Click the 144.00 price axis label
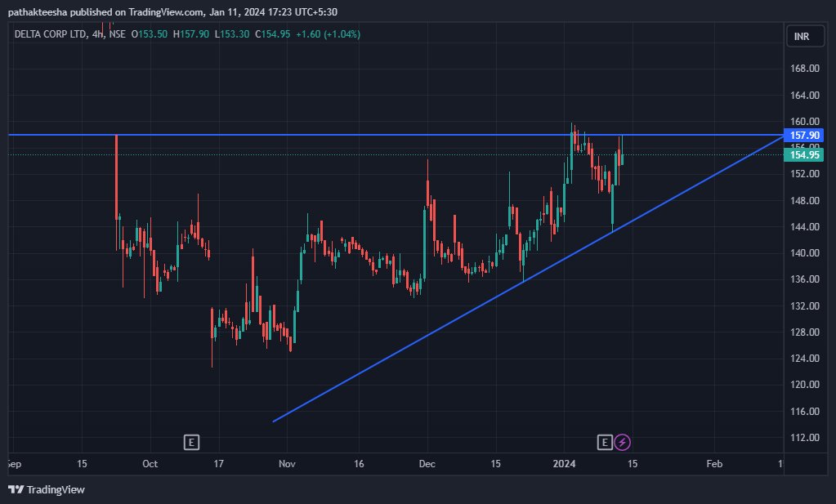The image size is (836, 504). point(805,226)
